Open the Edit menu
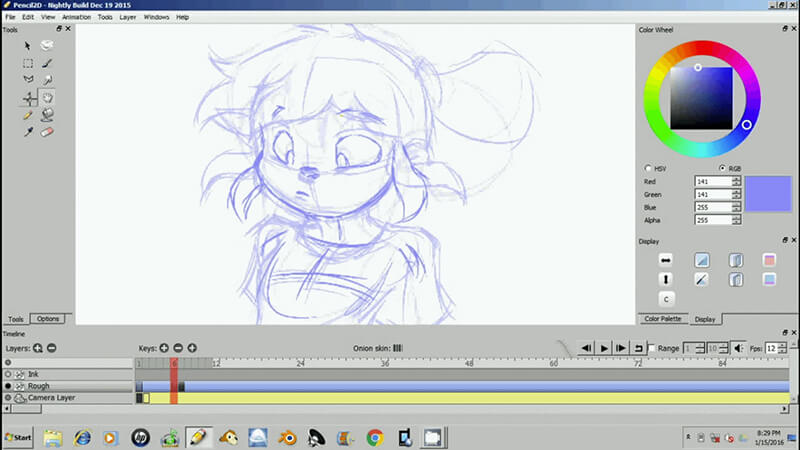The width and height of the screenshot is (800, 450). 28,17
